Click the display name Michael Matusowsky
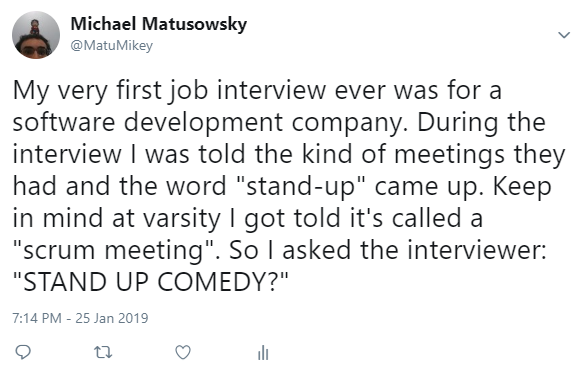This screenshot has width=584, height=380. (x=159, y=24)
